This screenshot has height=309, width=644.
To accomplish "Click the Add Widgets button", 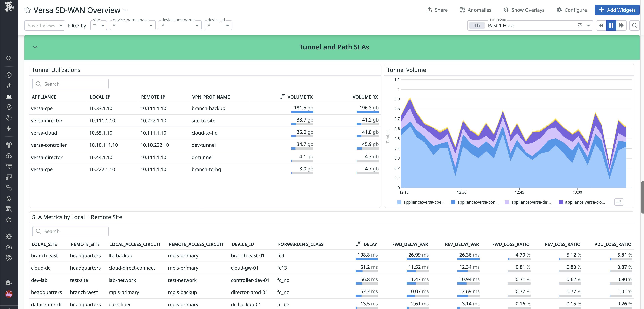I will coord(617,10).
